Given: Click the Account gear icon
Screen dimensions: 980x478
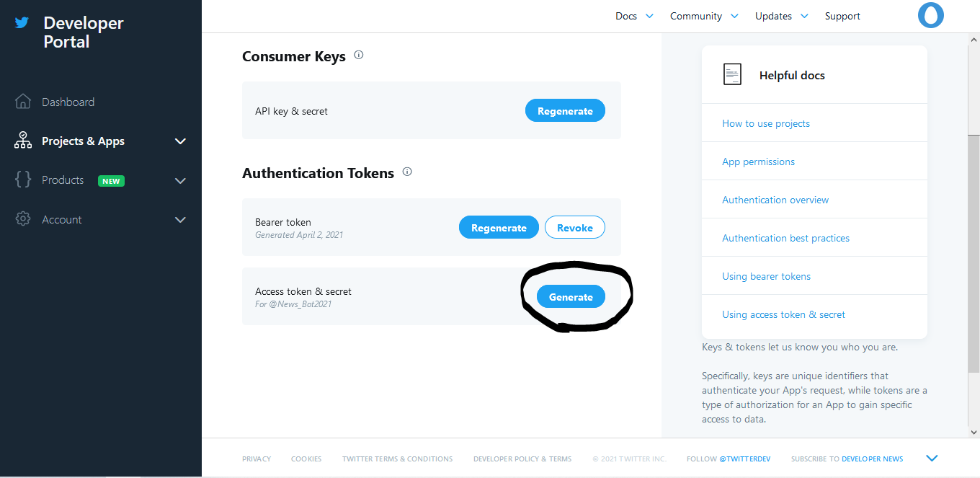Looking at the screenshot, I should [x=23, y=219].
